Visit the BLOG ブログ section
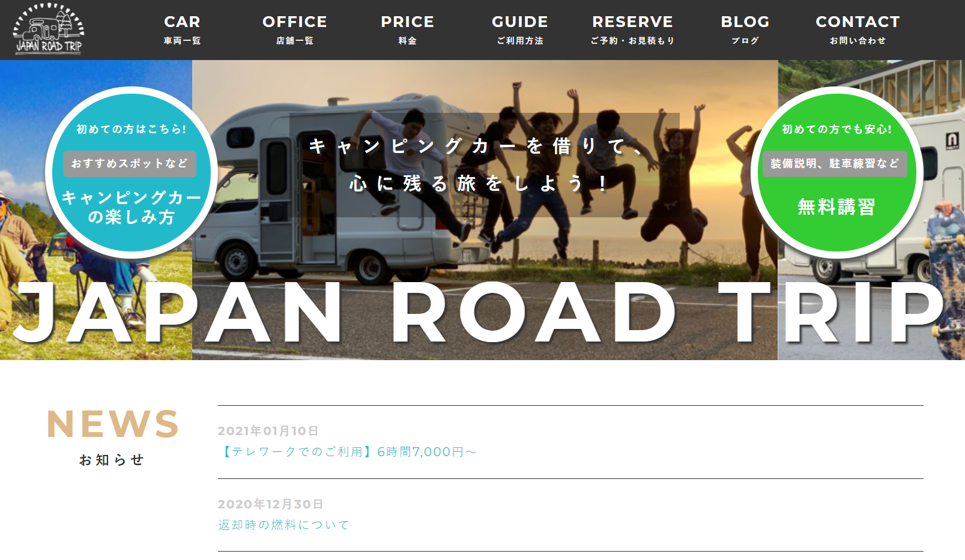 pos(745,29)
